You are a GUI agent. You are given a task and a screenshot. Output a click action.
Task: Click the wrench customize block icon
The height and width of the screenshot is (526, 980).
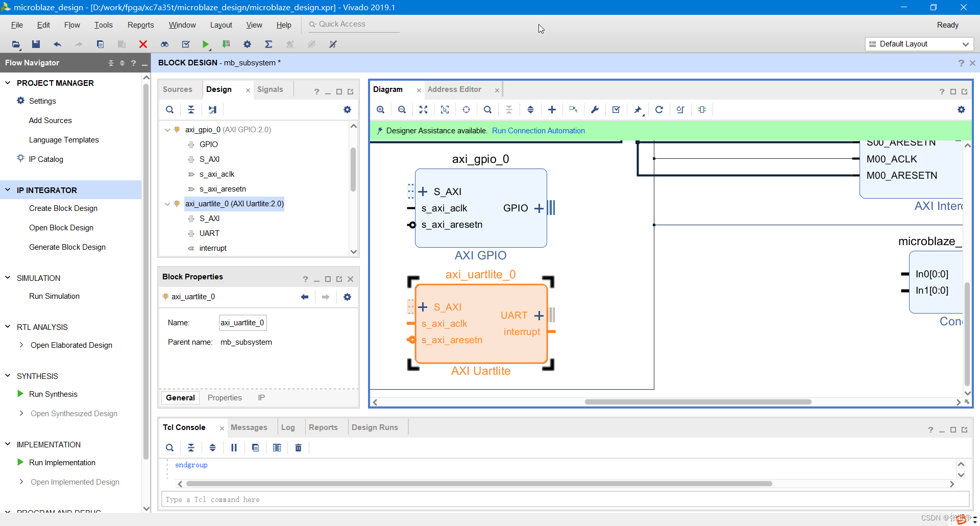pos(595,110)
